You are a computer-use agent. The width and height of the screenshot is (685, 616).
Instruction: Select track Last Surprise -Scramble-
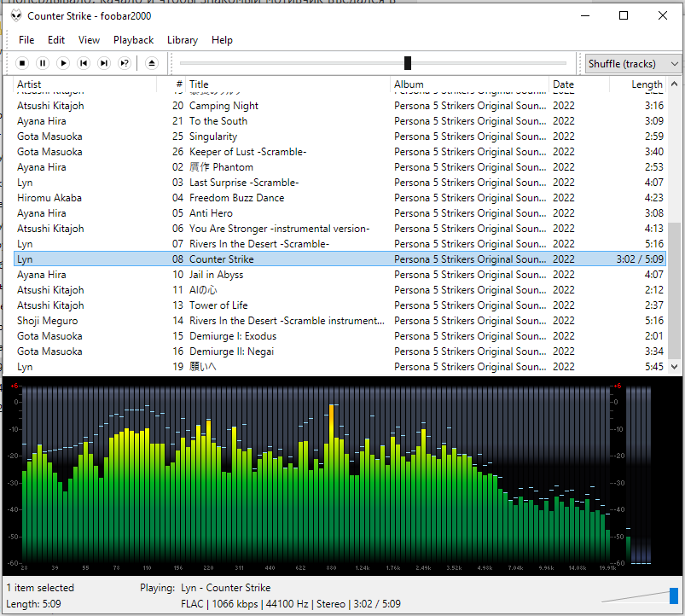pos(340,183)
